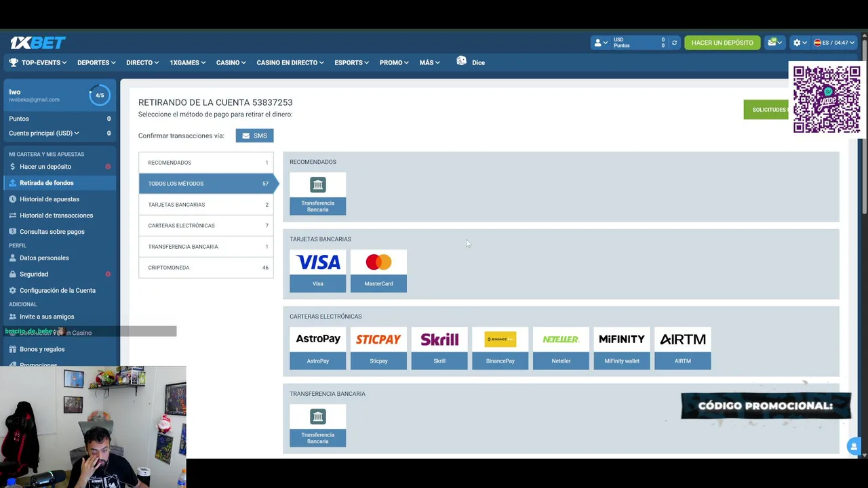Screen dimensions: 868x488
Task: Expand the DEPORTES menu
Action: click(x=96, y=62)
